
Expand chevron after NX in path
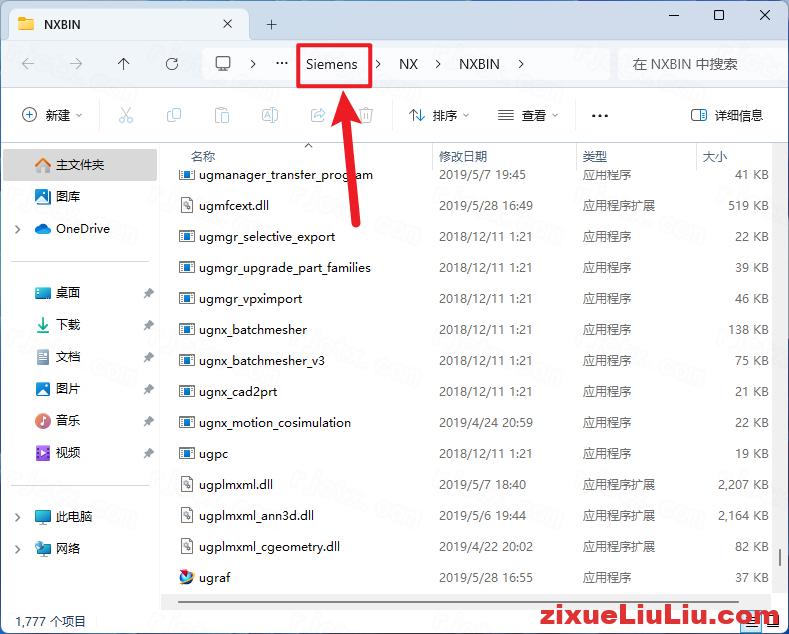pyautogui.click(x=438, y=64)
